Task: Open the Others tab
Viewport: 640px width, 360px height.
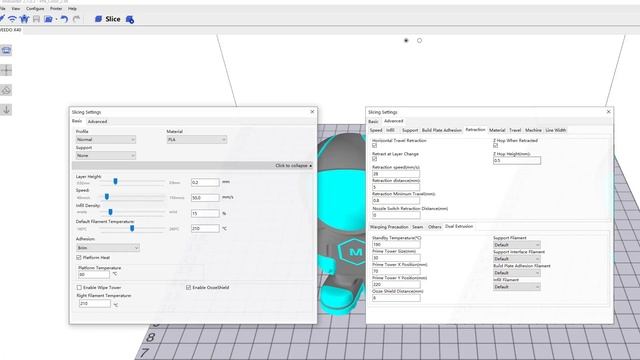Action: [435, 227]
